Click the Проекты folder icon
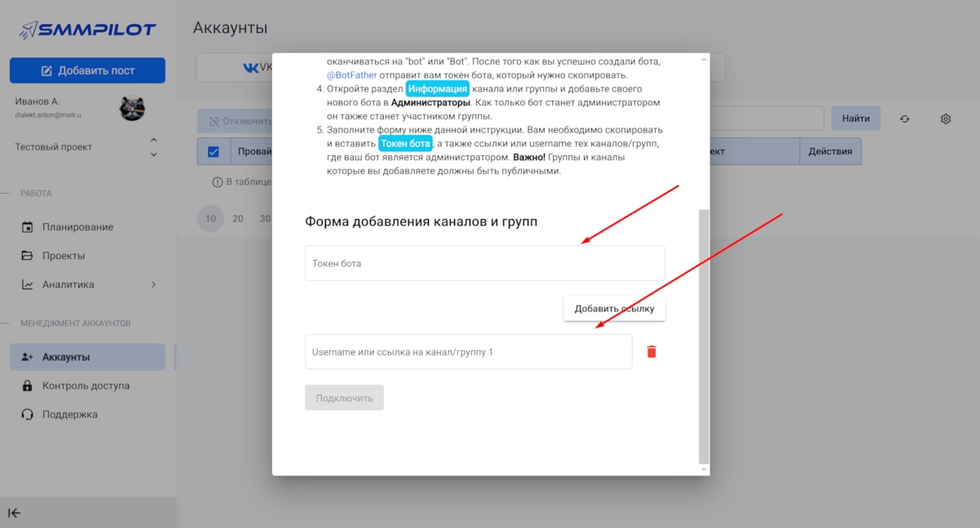 click(x=28, y=256)
